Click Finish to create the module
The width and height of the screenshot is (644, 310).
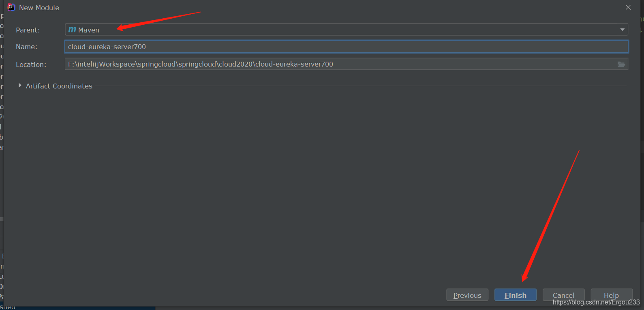[515, 295]
